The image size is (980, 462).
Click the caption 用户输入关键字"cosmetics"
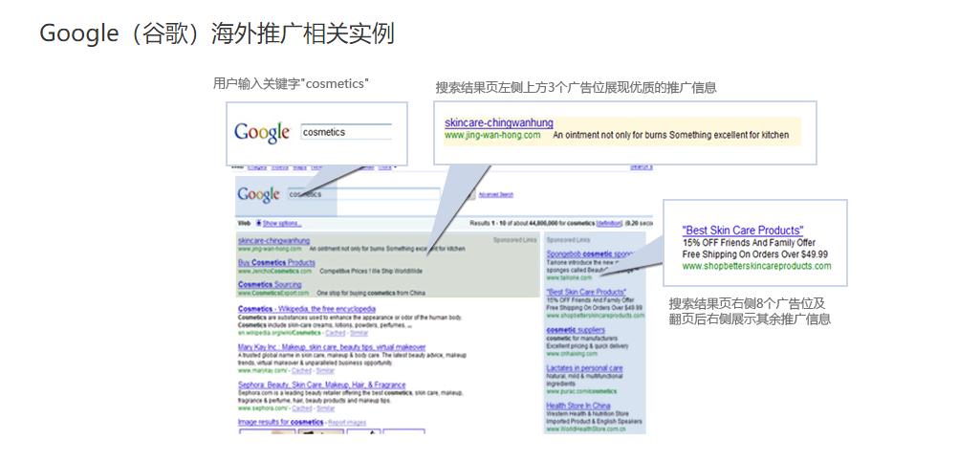291,84
